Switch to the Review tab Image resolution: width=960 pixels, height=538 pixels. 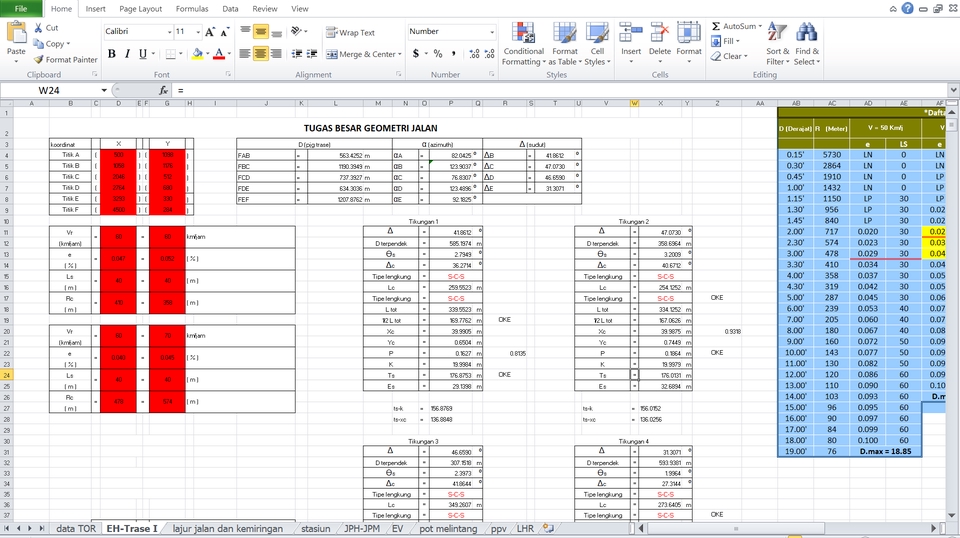pyautogui.click(x=265, y=9)
